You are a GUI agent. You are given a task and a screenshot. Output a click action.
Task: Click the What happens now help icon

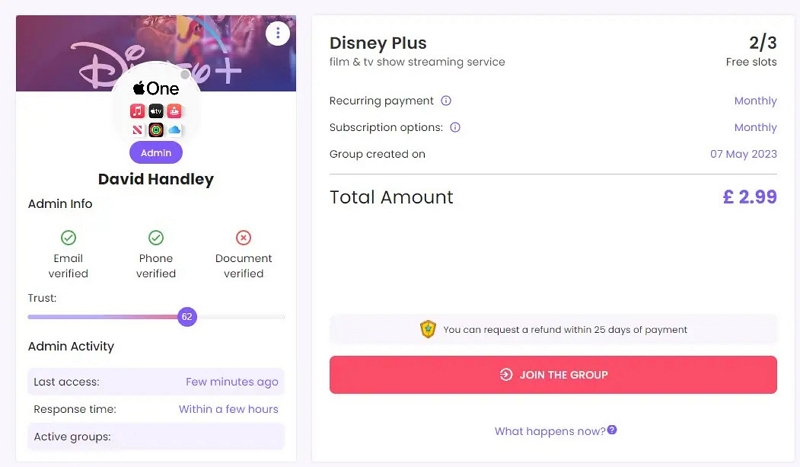pos(612,430)
